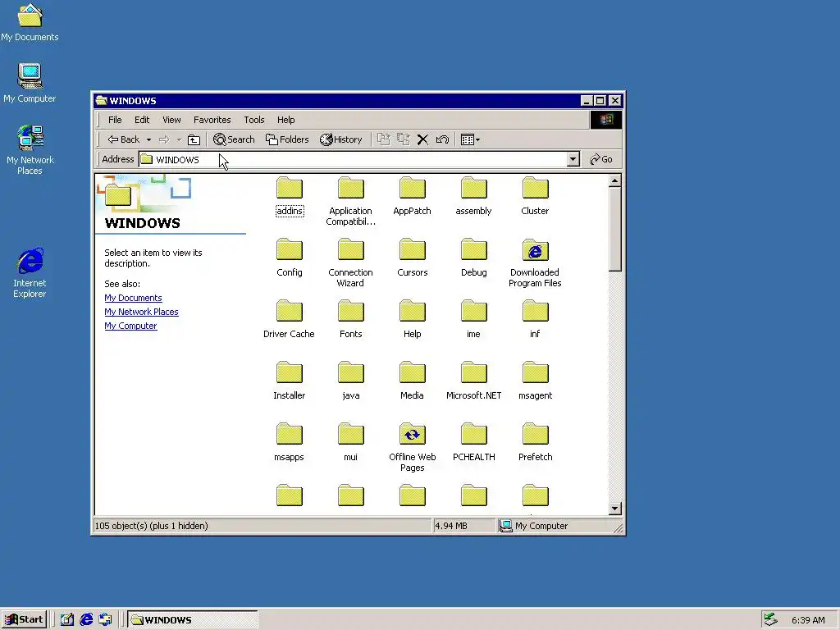Select My Network Places desktop icon
This screenshot has height=630, width=840.
[30, 150]
